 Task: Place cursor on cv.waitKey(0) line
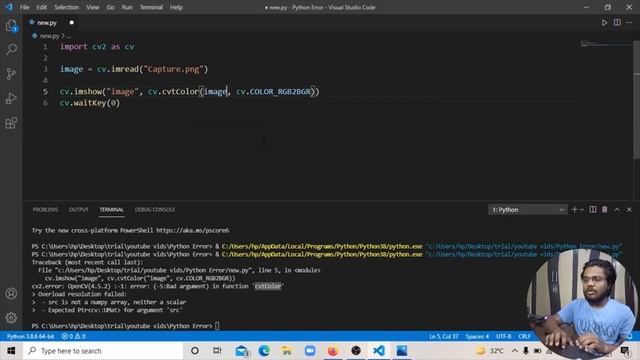click(90, 103)
